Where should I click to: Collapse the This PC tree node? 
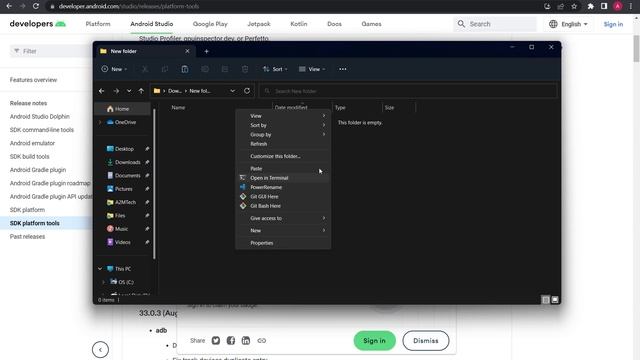point(100,269)
